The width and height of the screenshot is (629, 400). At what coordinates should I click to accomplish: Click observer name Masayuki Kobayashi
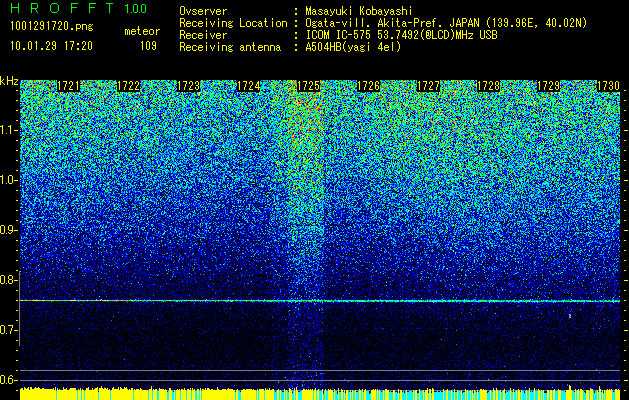[x=358, y=11]
